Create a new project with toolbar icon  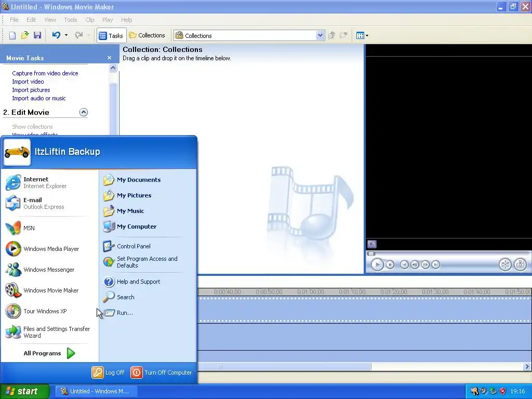12,35
